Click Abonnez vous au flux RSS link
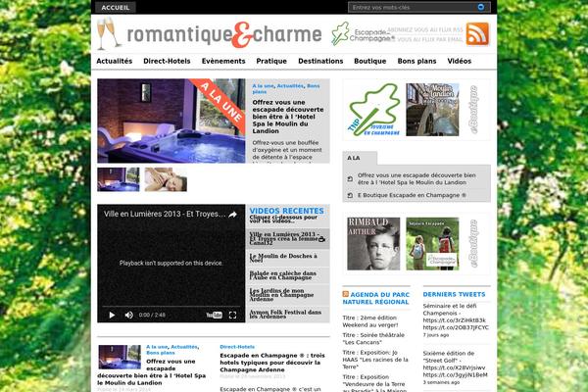The image size is (588, 392). (x=425, y=29)
